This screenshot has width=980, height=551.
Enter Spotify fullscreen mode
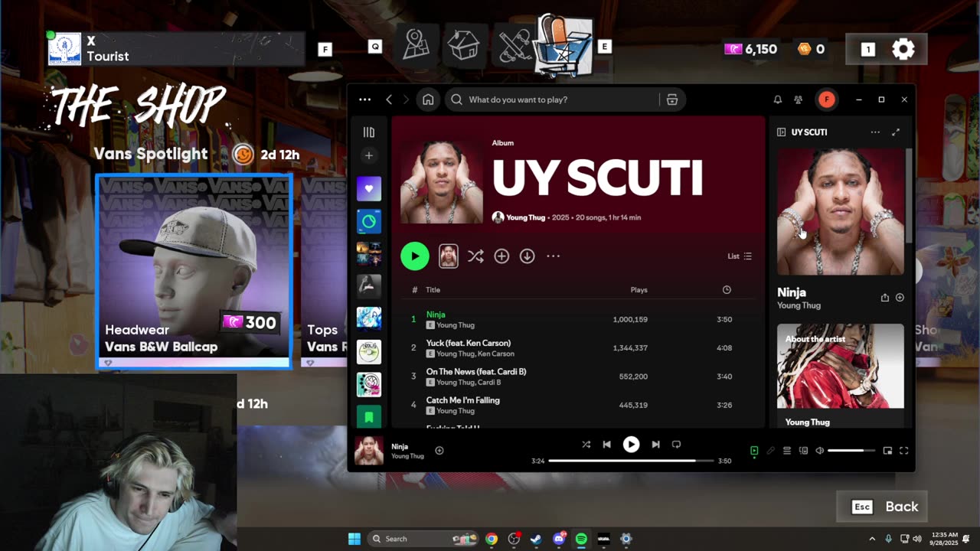pyautogui.click(x=903, y=451)
